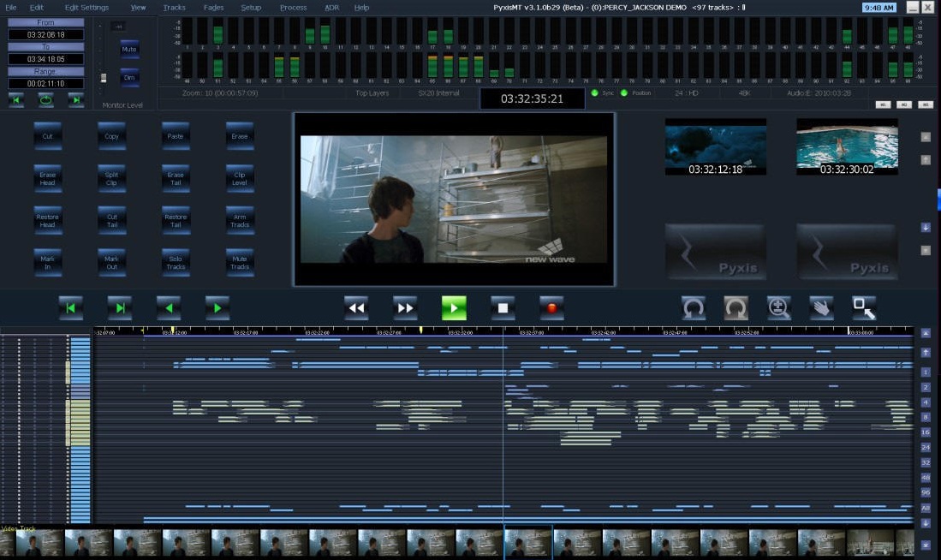Go to range start below Range timecode
The image size is (941, 560).
pyautogui.click(x=16, y=99)
